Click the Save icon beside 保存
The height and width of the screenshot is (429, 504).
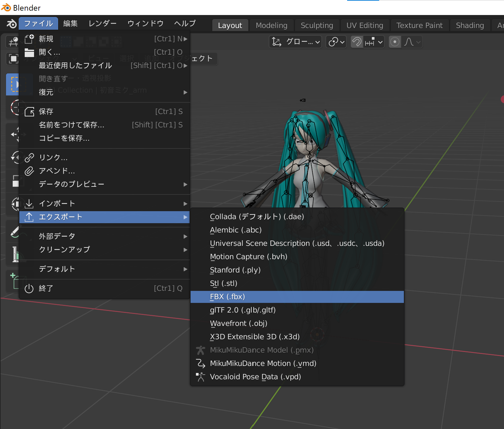[29, 112]
